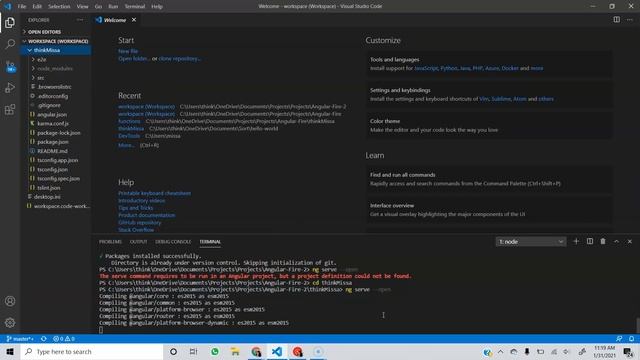Open Printable keyboard cheatsheet link
This screenshot has height=360, width=640.
tap(154, 193)
